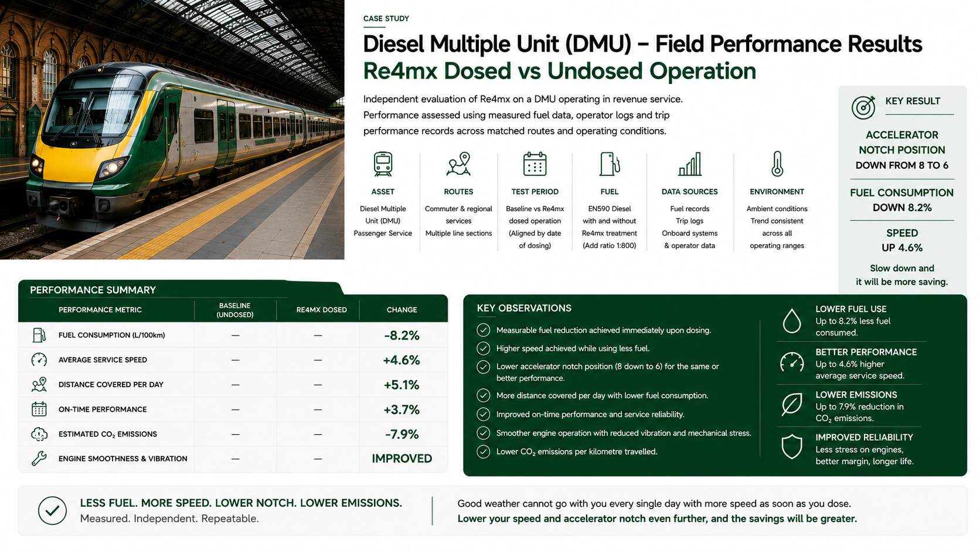Click the PERFORMANCE SUMMARY tab header
Viewport: 980px width, 552px height.
93,290
